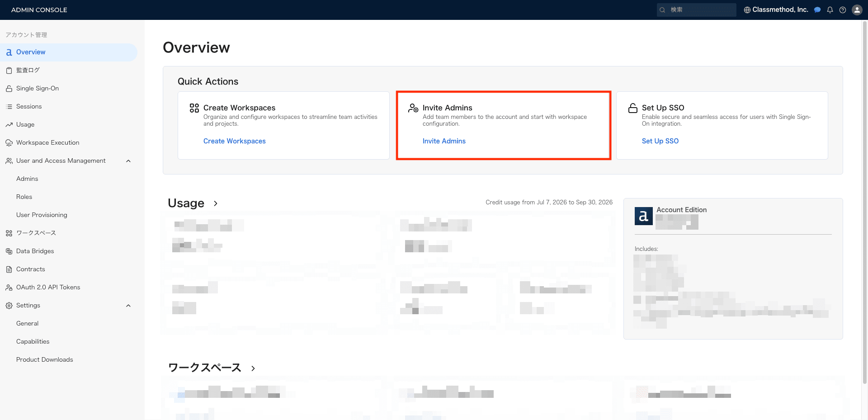This screenshot has height=420, width=868.
Task: Click the OAuth 2.0 API Tokens icon
Action: 9,288
